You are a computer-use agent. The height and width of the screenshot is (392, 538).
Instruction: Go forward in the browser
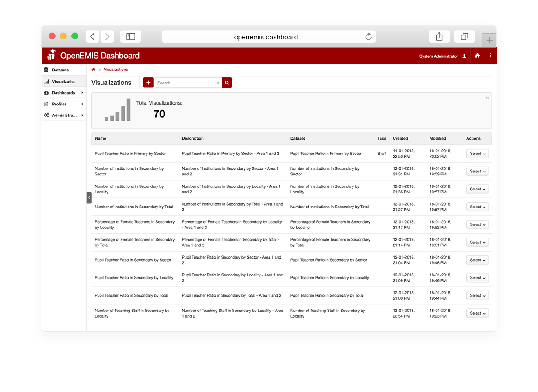107,37
